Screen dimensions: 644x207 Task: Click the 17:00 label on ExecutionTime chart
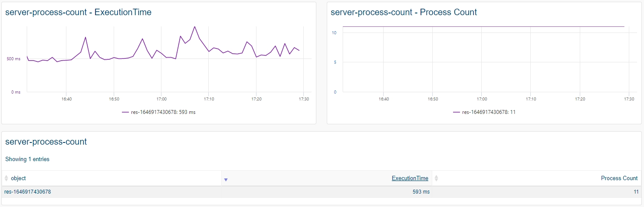(x=161, y=99)
